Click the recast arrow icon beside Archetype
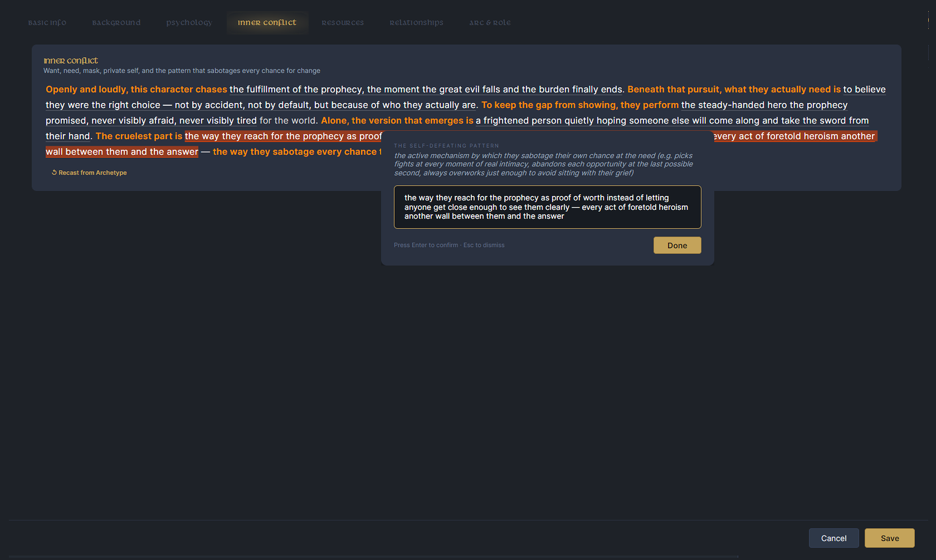Viewport: 936px width, 560px height. [x=54, y=172]
